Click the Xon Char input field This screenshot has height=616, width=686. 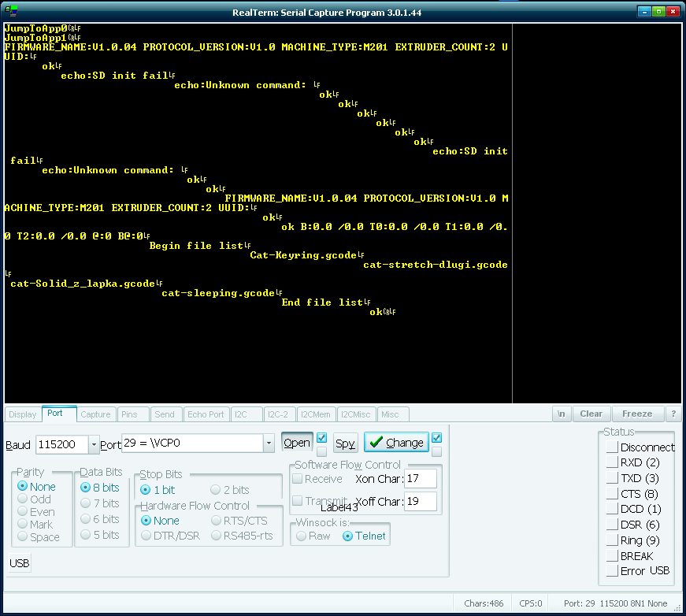coord(421,478)
